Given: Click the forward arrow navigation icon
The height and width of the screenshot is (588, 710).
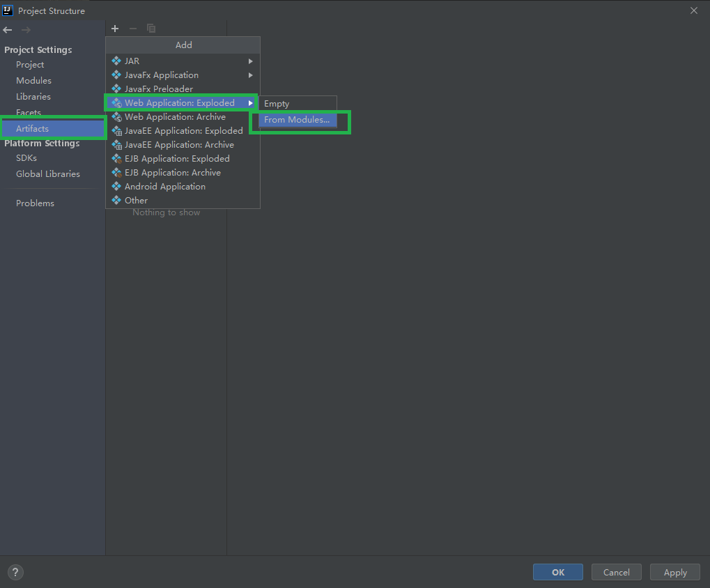Looking at the screenshot, I should click(x=26, y=30).
